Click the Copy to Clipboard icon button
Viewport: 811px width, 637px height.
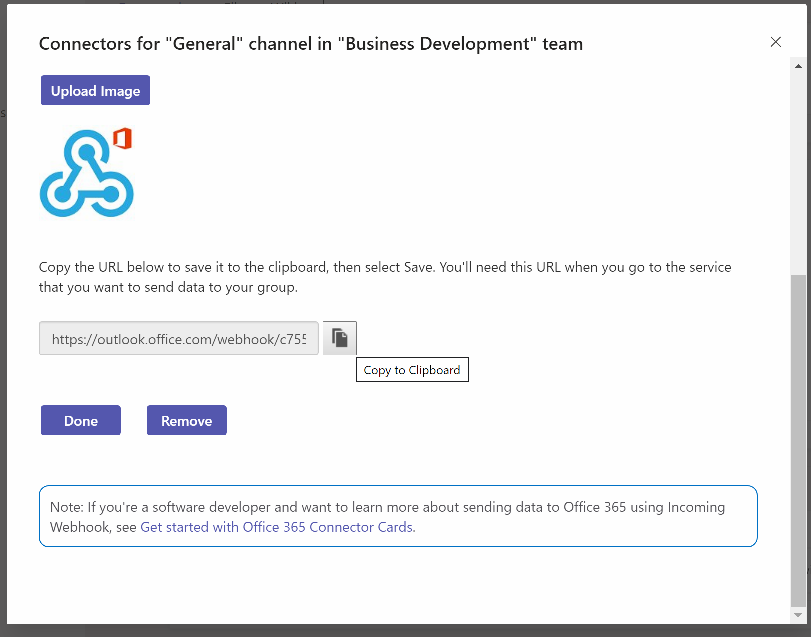coord(340,338)
